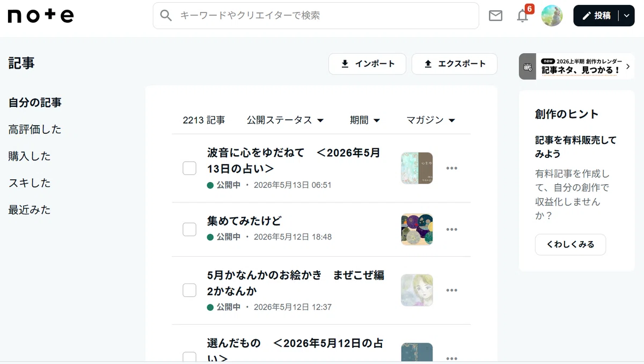Viewport: 644px width, 364px height.
Task: Select スキした in the sidebar
Action: click(30, 183)
